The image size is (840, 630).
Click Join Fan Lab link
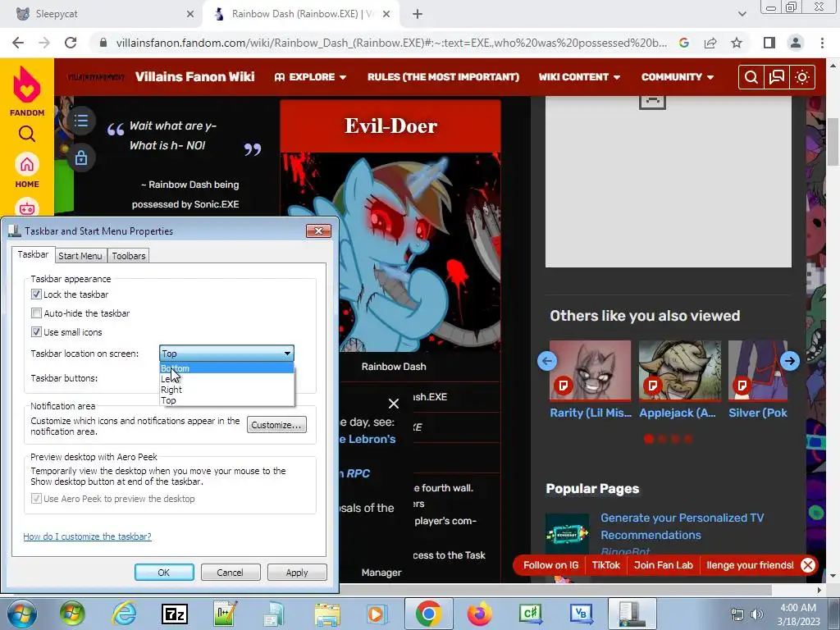[x=663, y=565]
